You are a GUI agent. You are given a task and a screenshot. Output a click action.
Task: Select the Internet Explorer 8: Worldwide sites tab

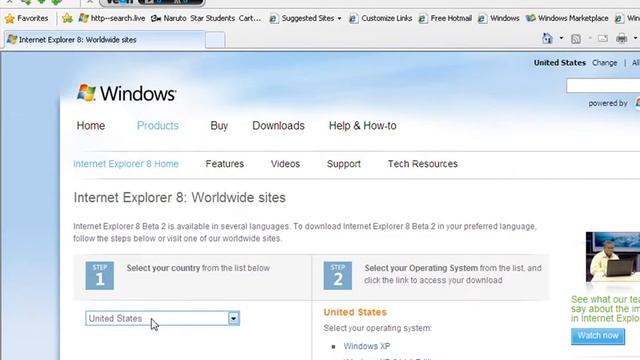click(104, 40)
